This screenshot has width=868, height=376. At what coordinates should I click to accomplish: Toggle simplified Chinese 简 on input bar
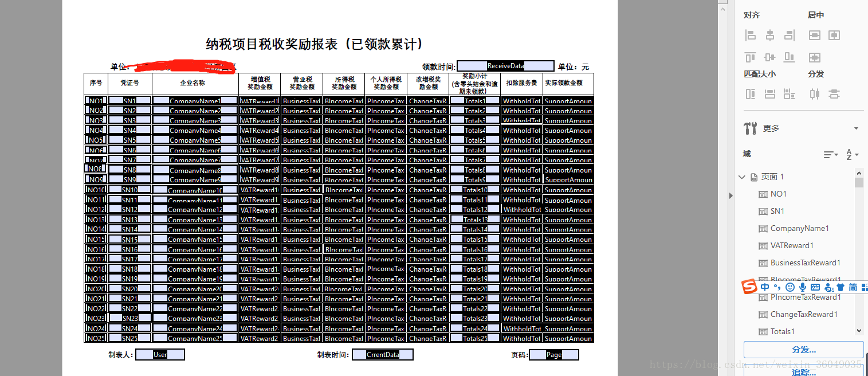pyautogui.click(x=853, y=287)
